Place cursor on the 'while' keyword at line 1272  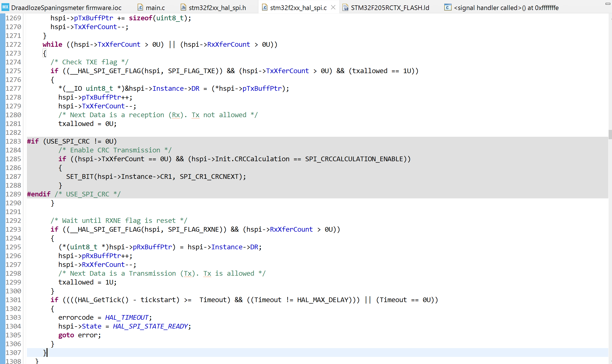(52, 44)
